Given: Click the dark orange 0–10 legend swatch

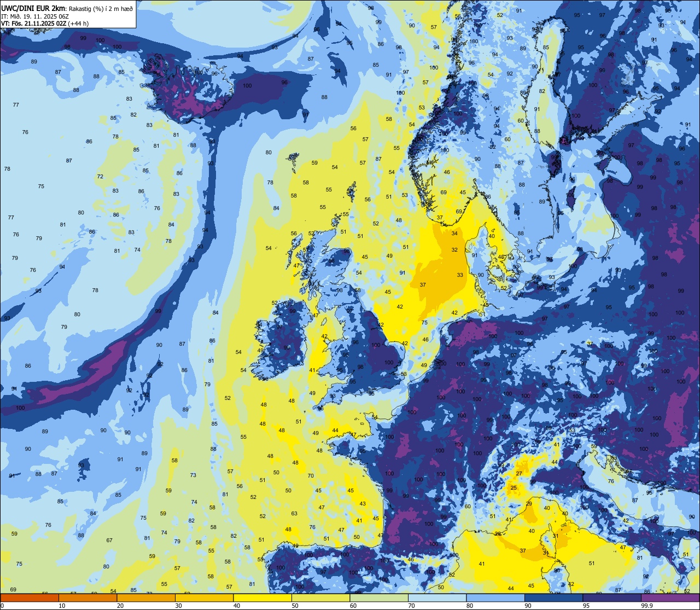Looking at the screenshot, I should (x=30, y=597).
